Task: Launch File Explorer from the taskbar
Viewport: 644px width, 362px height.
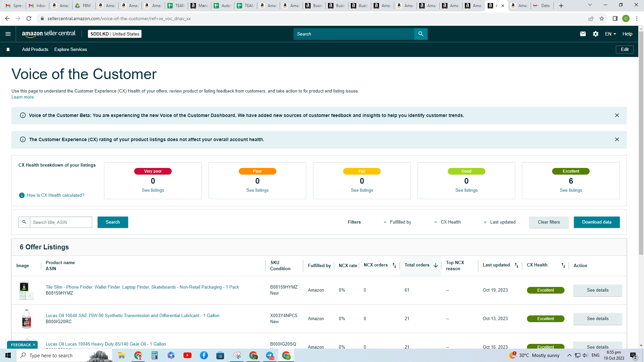Action: click(121, 355)
